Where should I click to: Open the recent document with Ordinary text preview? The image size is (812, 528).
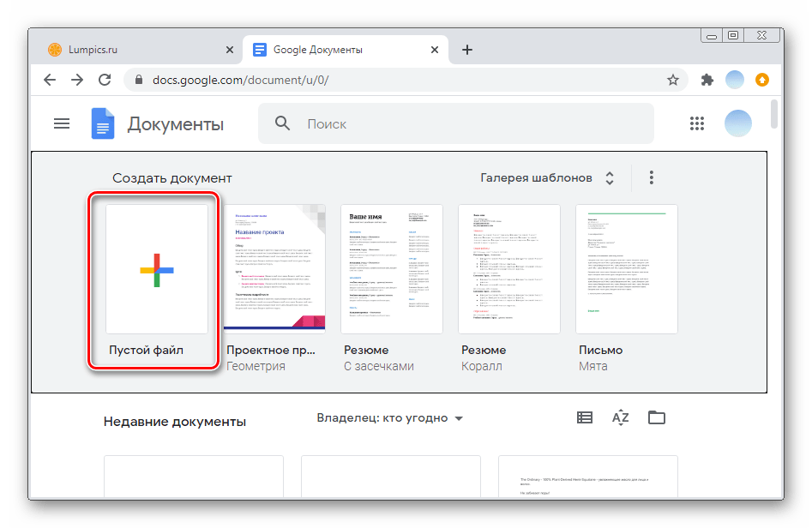pos(587,477)
